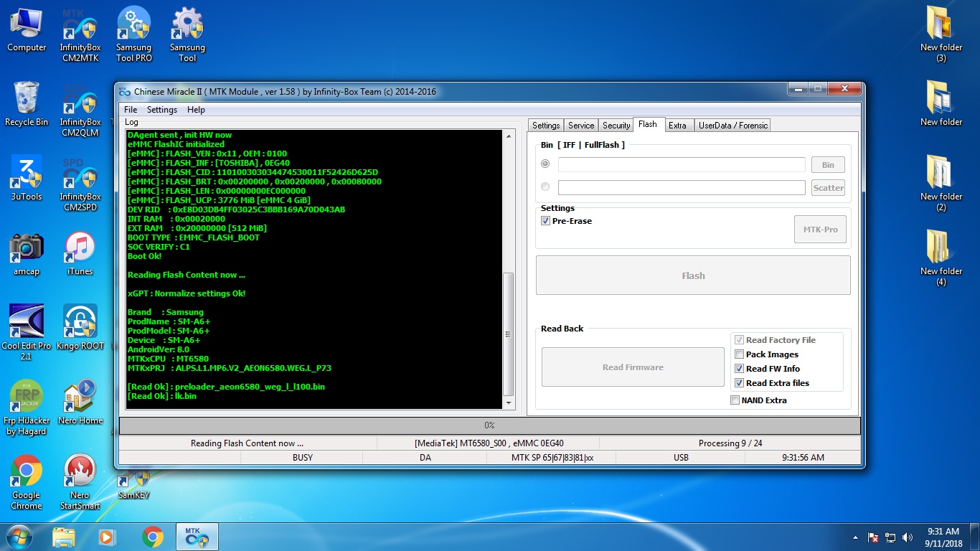Image resolution: width=980 pixels, height=551 pixels.
Task: Click the Read Firmware button
Action: coord(633,367)
